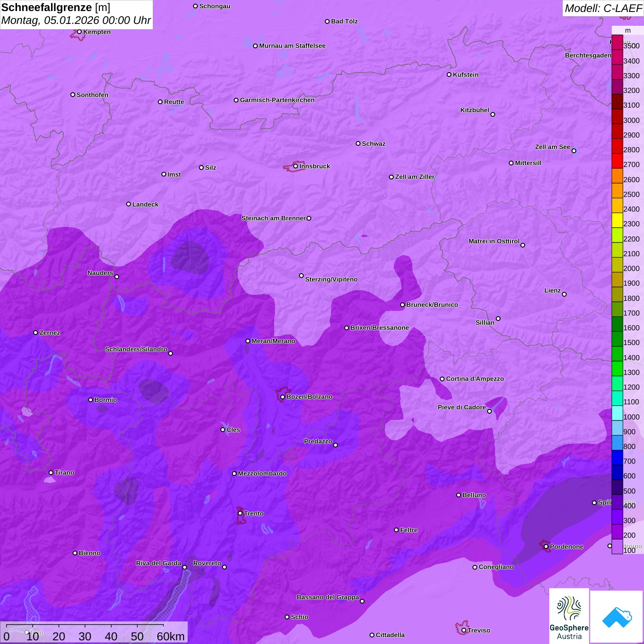Screen dimensions: 644x644
Task: Select the date text Montag, 05.01.2026 00:00 Uhr
Action: tap(76, 20)
